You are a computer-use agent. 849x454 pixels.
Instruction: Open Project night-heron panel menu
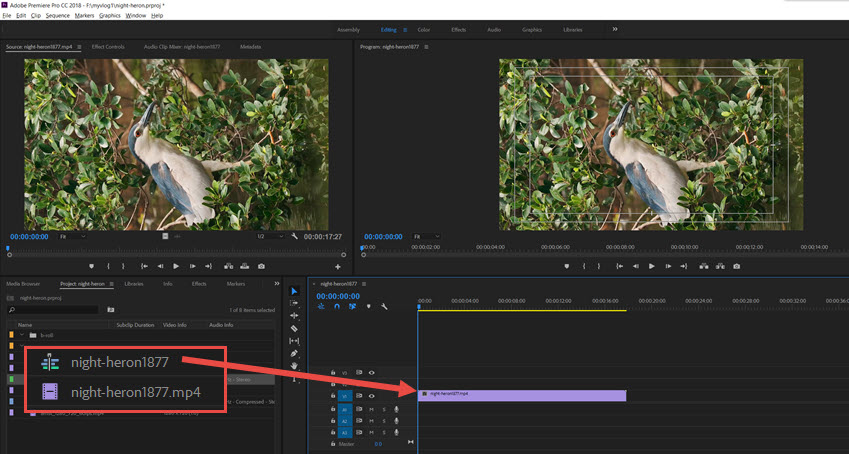tap(112, 284)
